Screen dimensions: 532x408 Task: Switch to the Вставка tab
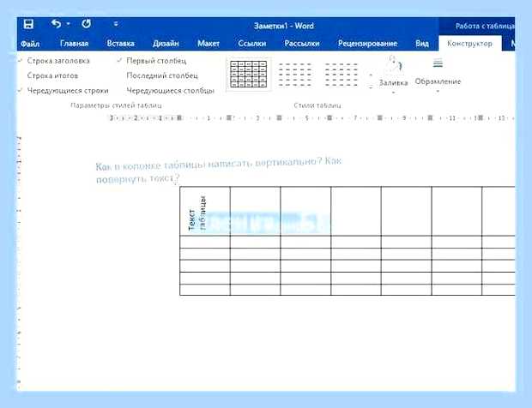(x=120, y=44)
